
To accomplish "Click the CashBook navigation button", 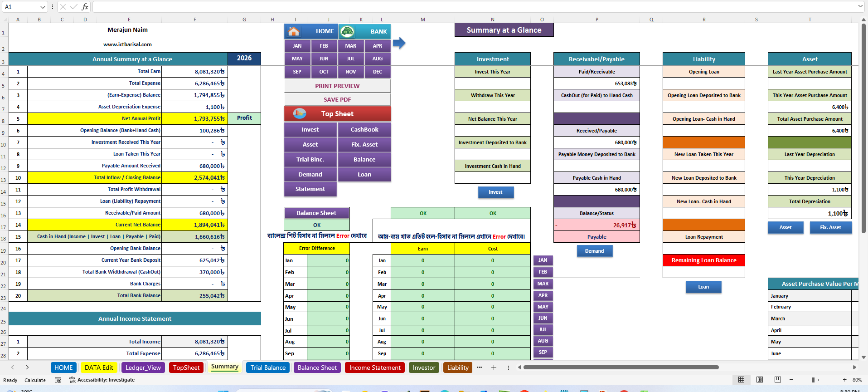I will (364, 129).
